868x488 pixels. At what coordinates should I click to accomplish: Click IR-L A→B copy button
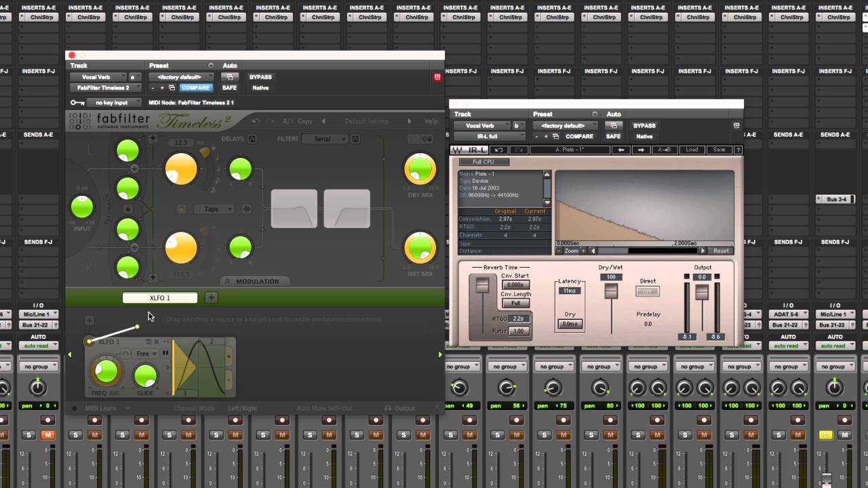click(665, 150)
